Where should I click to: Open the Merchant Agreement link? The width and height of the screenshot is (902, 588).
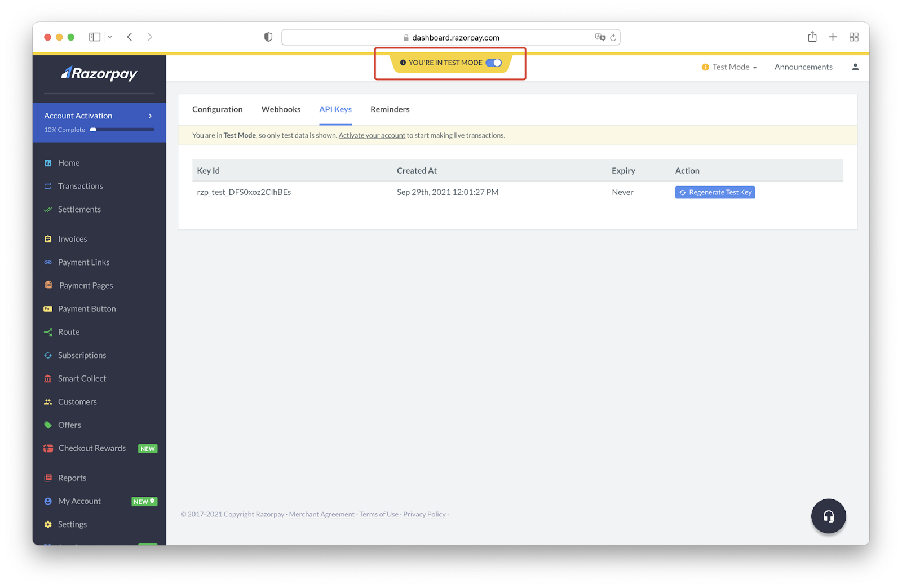coord(322,514)
